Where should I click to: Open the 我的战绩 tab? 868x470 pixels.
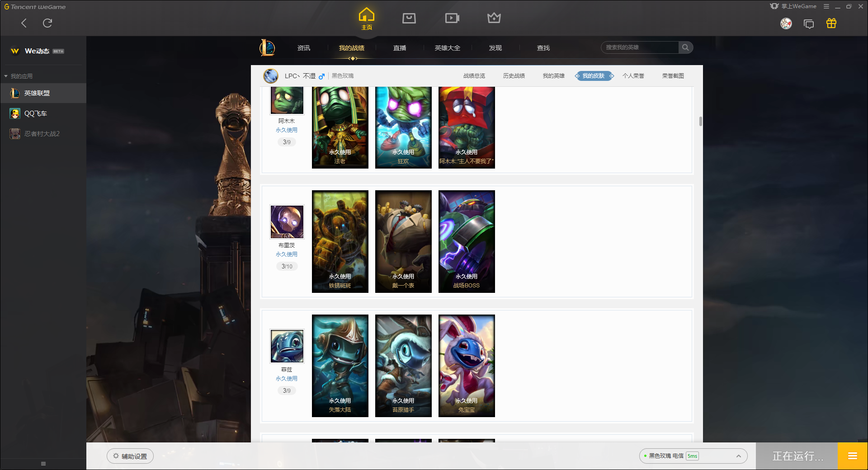[352, 48]
